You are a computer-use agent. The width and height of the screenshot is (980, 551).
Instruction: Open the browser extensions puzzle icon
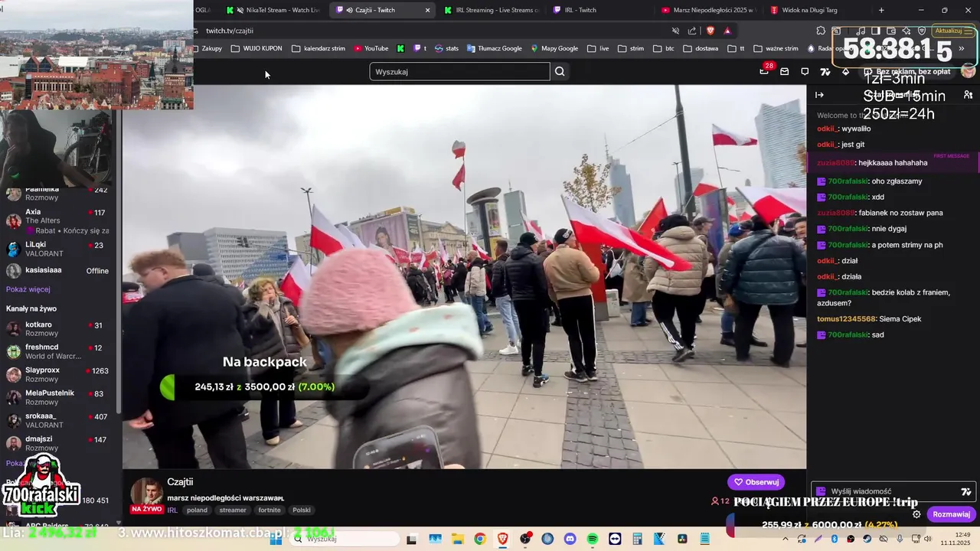point(821,31)
